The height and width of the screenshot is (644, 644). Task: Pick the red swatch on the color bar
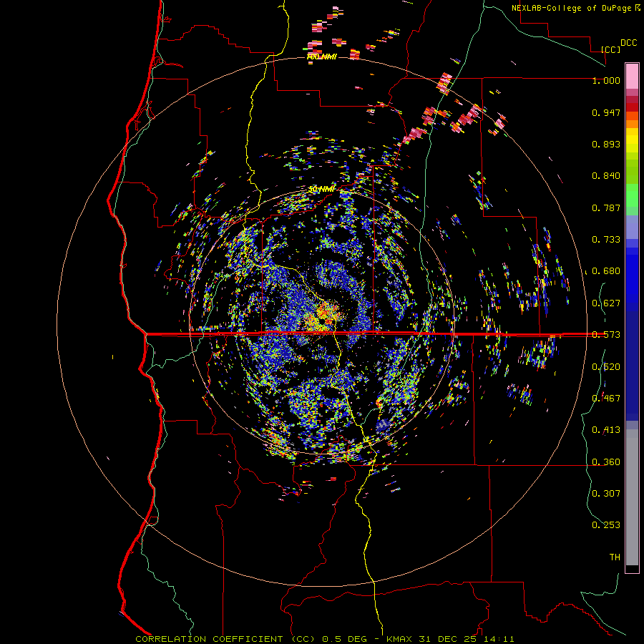coord(632,107)
